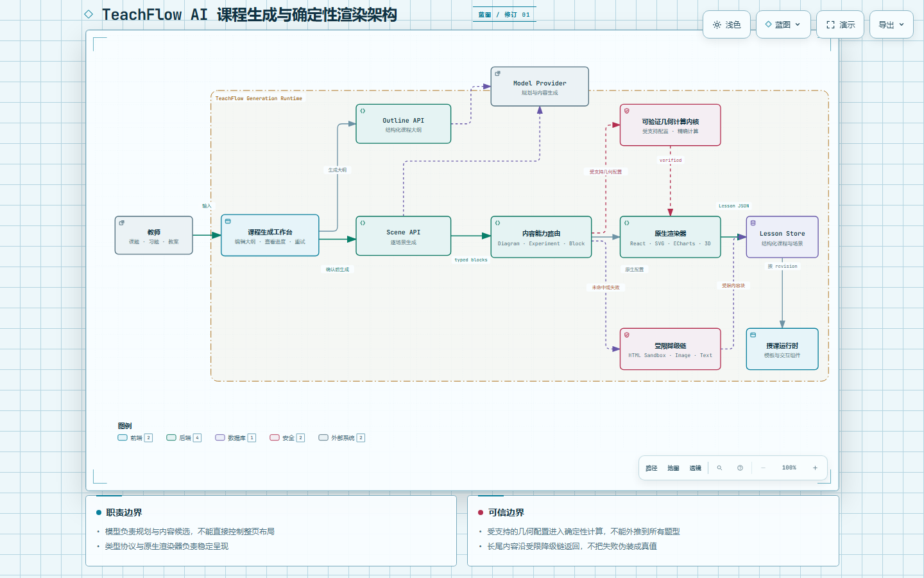Select the 路径 mode in bottom toolbar
The width and height of the screenshot is (924, 578).
coord(651,468)
